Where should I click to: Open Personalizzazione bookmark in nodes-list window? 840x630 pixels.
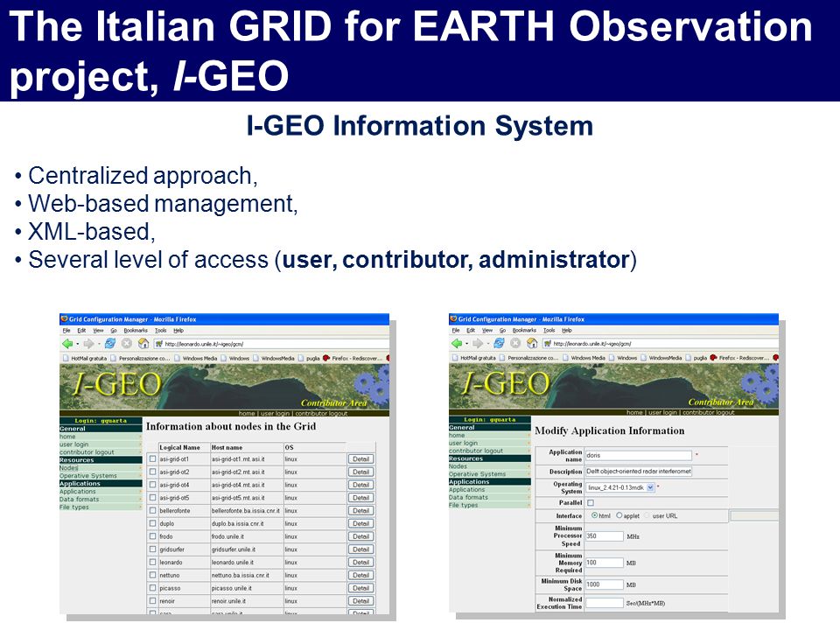[x=140, y=358]
